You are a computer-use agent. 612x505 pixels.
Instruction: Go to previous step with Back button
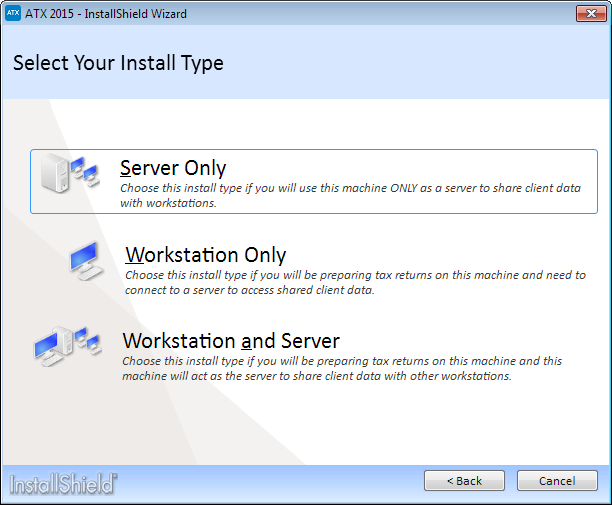coord(464,481)
